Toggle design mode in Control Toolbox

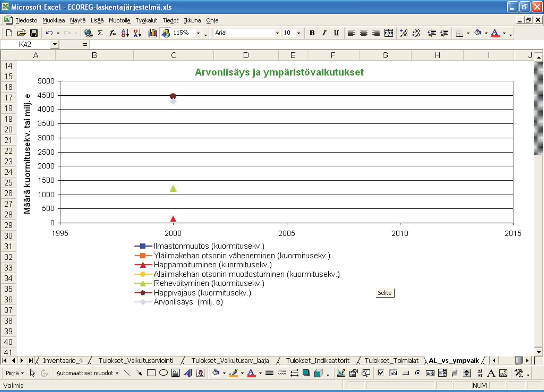pos(341,373)
